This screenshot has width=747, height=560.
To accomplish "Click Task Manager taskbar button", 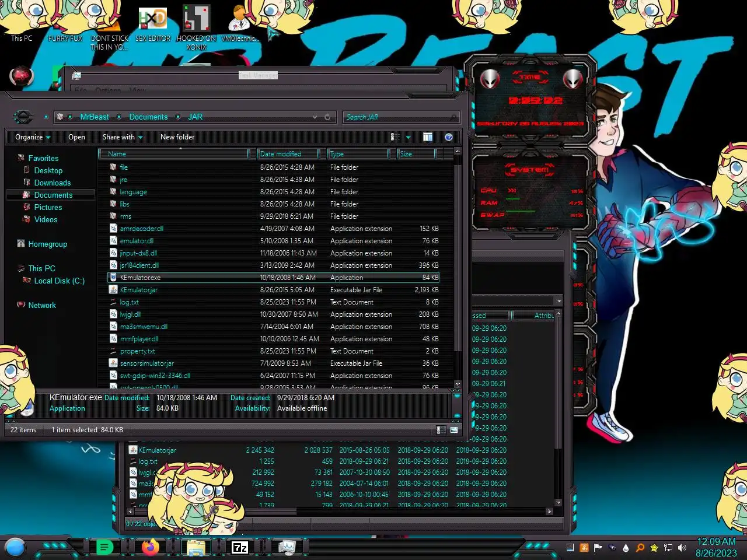I will (x=287, y=548).
